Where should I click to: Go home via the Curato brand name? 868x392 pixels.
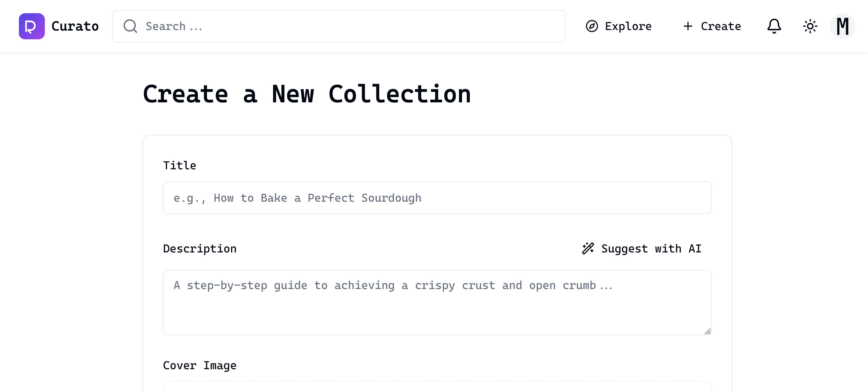click(75, 26)
